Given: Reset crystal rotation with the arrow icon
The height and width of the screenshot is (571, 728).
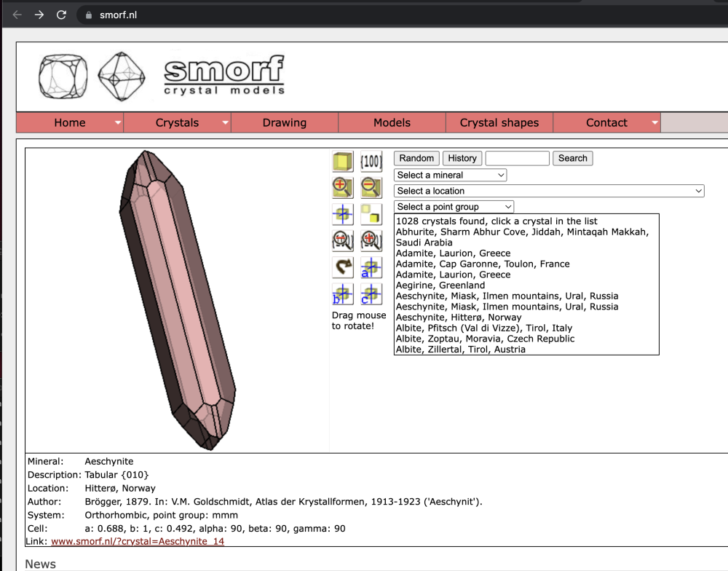Looking at the screenshot, I should coord(342,267).
